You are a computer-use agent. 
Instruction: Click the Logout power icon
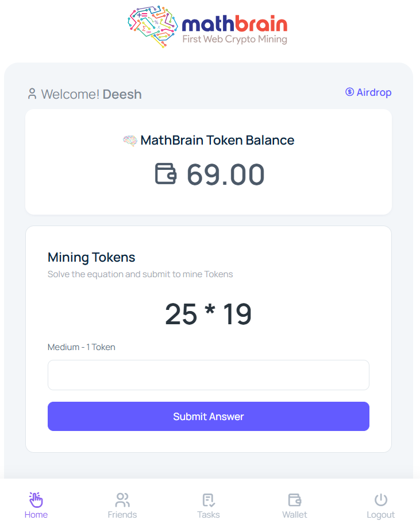click(380, 499)
